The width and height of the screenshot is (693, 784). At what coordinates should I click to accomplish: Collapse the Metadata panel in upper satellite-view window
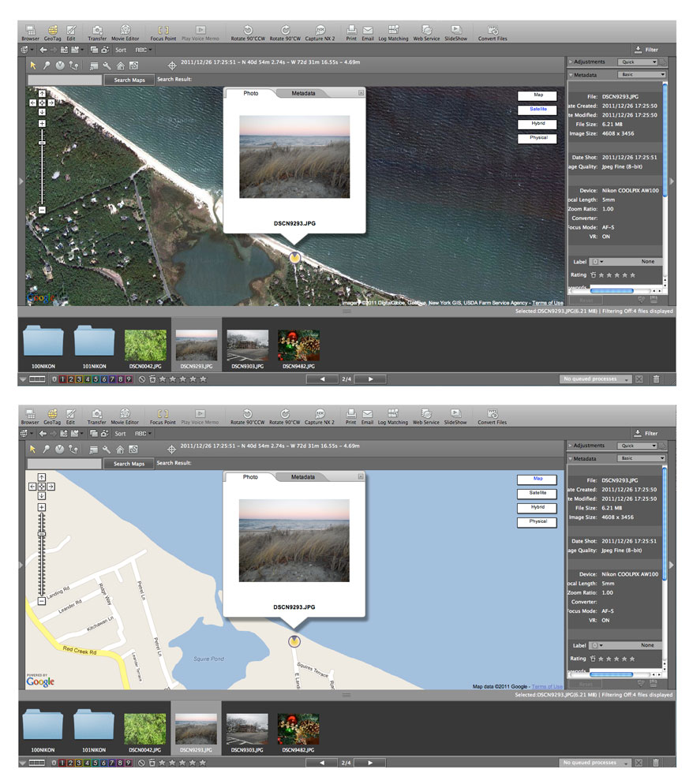coord(571,75)
